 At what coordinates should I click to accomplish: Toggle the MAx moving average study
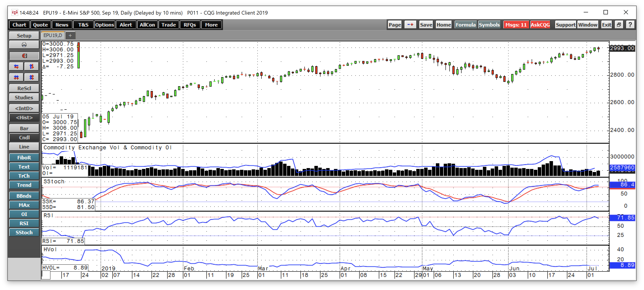coord(24,205)
